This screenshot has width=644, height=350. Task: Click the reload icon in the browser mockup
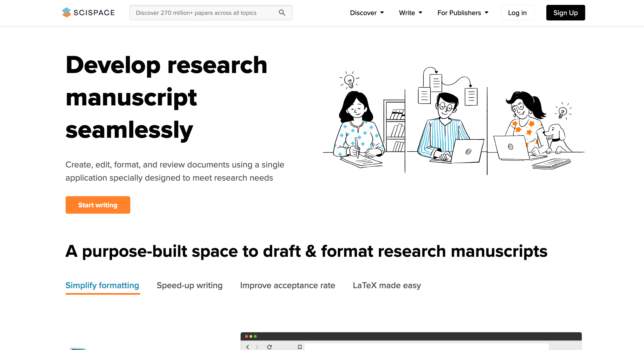click(269, 347)
